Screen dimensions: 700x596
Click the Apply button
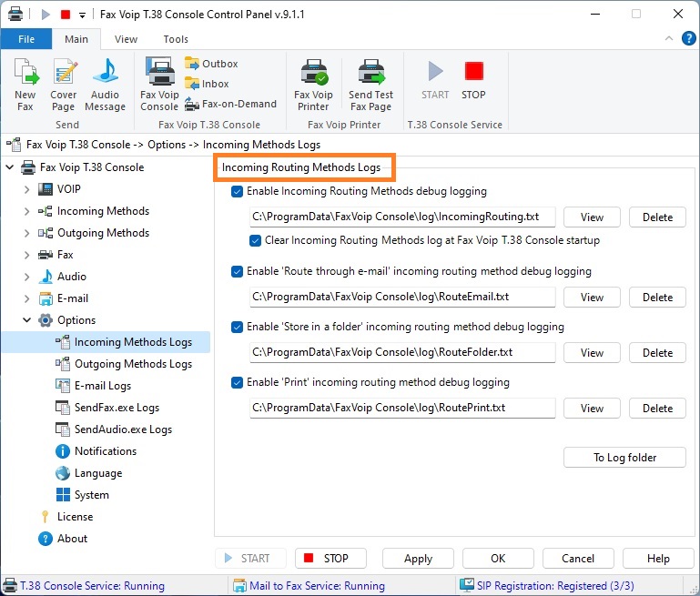coord(419,559)
